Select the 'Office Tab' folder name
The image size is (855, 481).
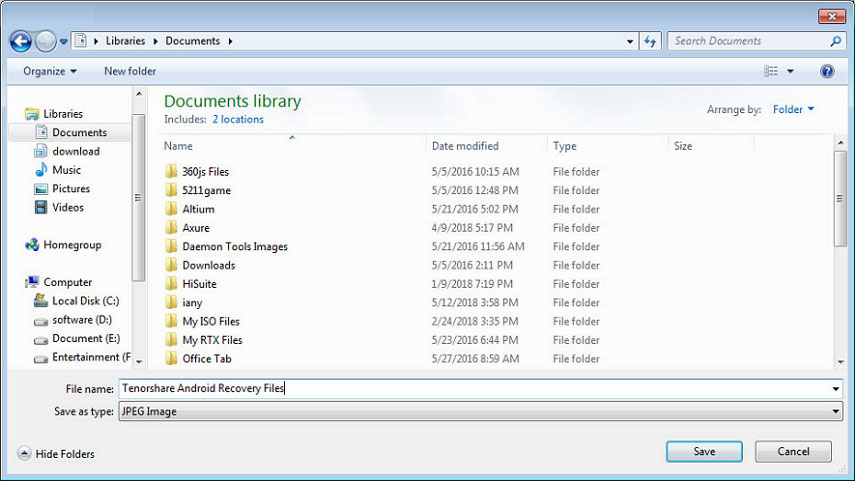point(207,359)
